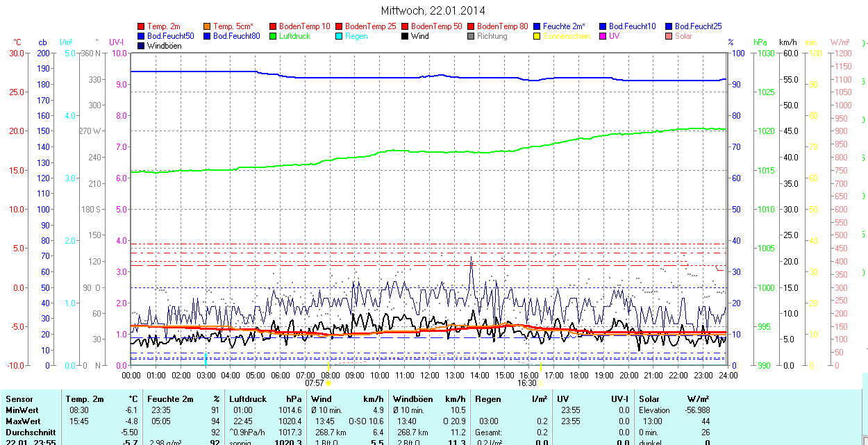Click the sunset marker at 16:30
Viewport: 868px width, 445px height.
click(x=541, y=383)
